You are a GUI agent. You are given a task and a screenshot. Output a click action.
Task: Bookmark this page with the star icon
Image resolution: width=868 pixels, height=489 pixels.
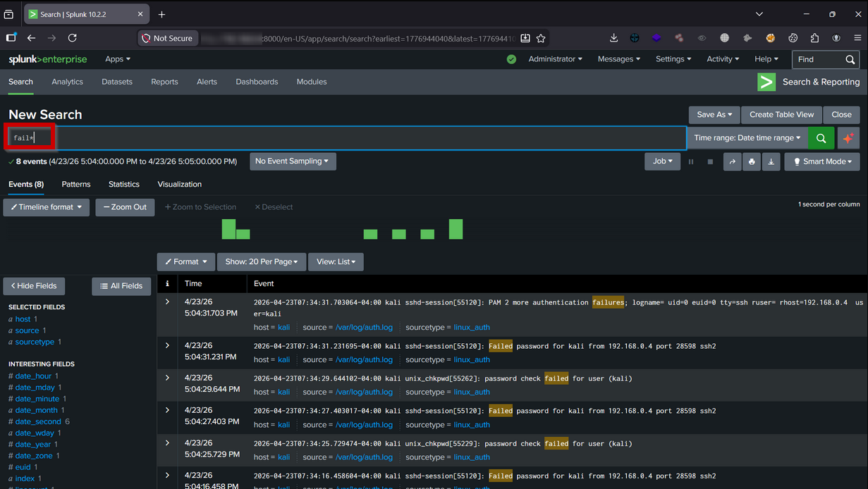(541, 38)
